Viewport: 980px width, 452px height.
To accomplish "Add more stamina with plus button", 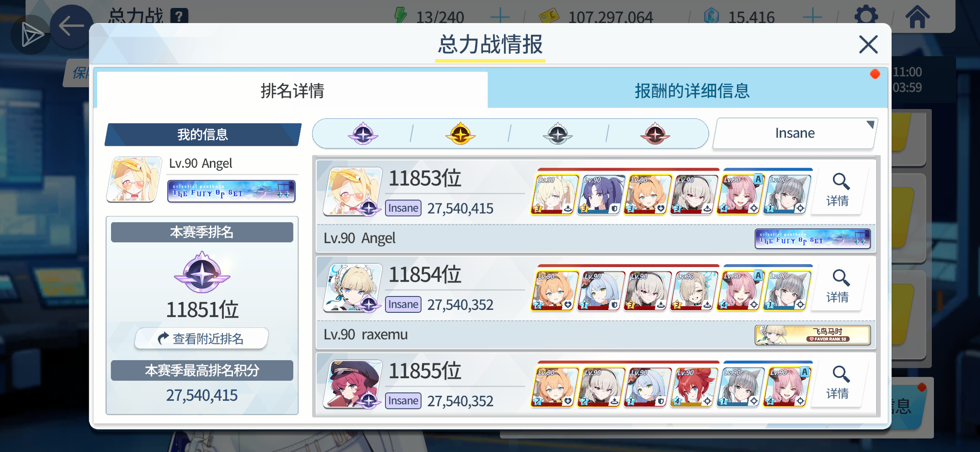I will [x=500, y=17].
